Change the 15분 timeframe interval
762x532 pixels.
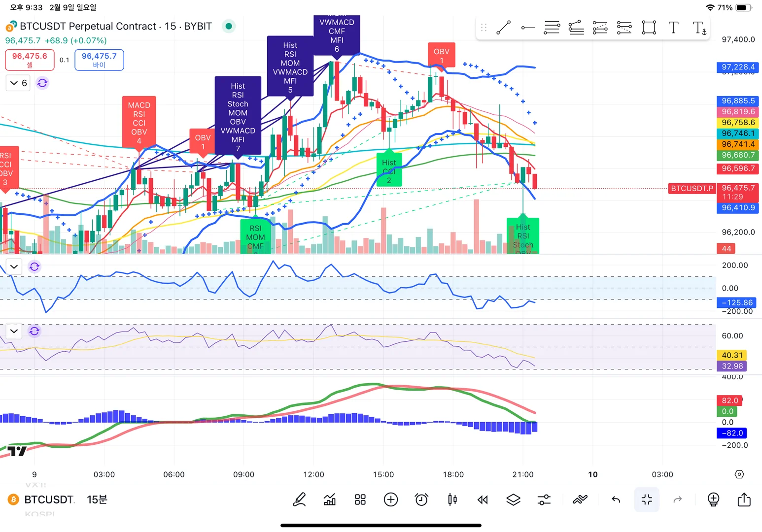(x=97, y=499)
